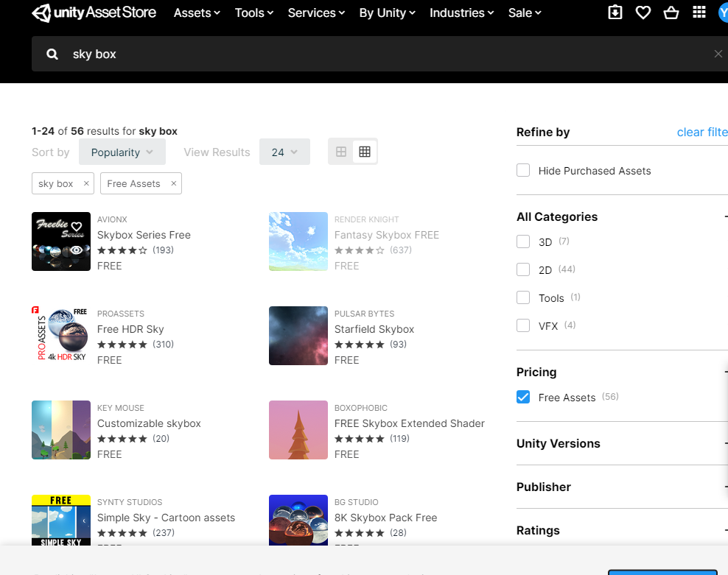Quick look Skybox Series Free eye icon

coord(77,250)
